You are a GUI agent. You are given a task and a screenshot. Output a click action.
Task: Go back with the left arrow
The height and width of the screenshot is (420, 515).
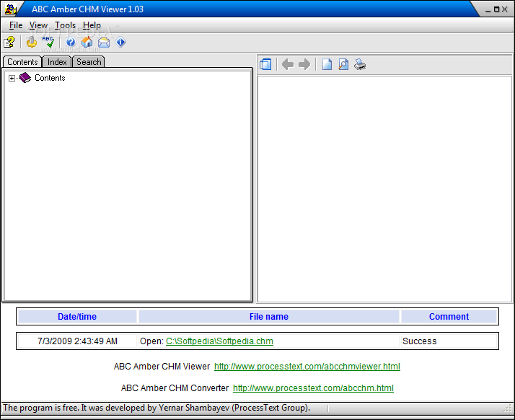[287, 64]
